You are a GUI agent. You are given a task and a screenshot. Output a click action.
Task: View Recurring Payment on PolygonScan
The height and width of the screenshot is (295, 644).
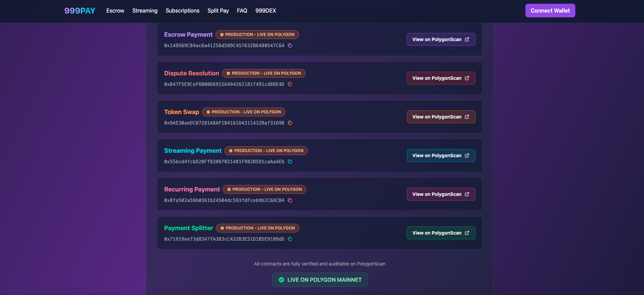click(441, 194)
